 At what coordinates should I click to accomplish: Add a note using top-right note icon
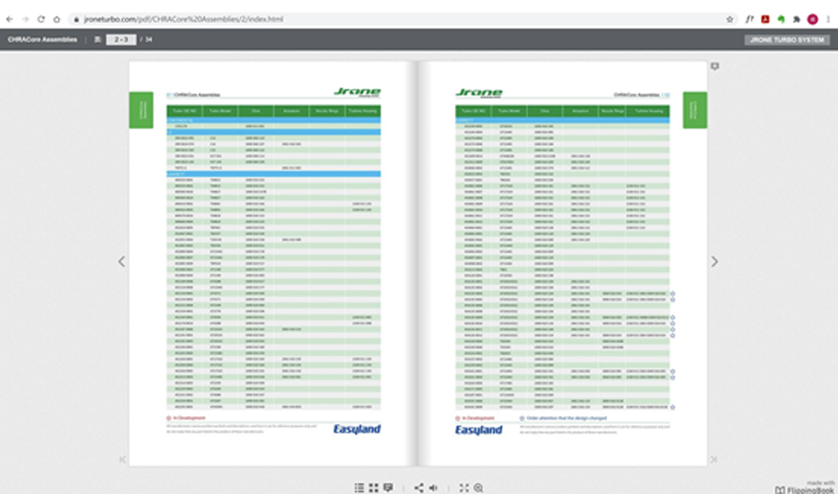click(x=715, y=67)
